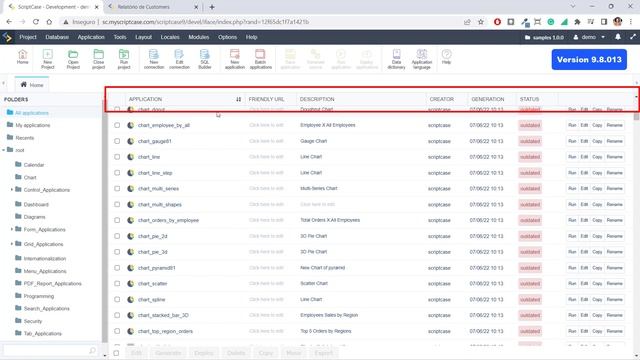Check the box for chart_gauge01

(117, 141)
